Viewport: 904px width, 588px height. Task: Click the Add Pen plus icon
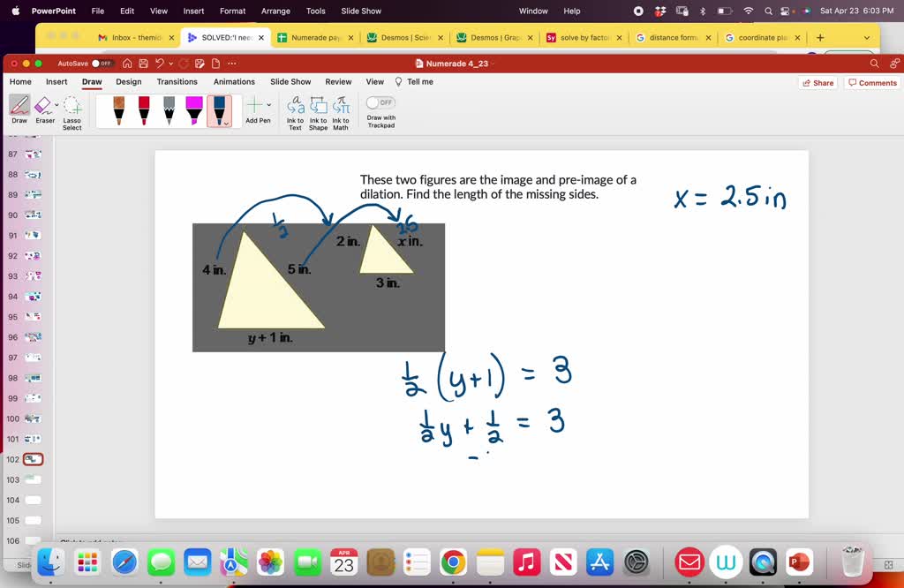coord(255,105)
